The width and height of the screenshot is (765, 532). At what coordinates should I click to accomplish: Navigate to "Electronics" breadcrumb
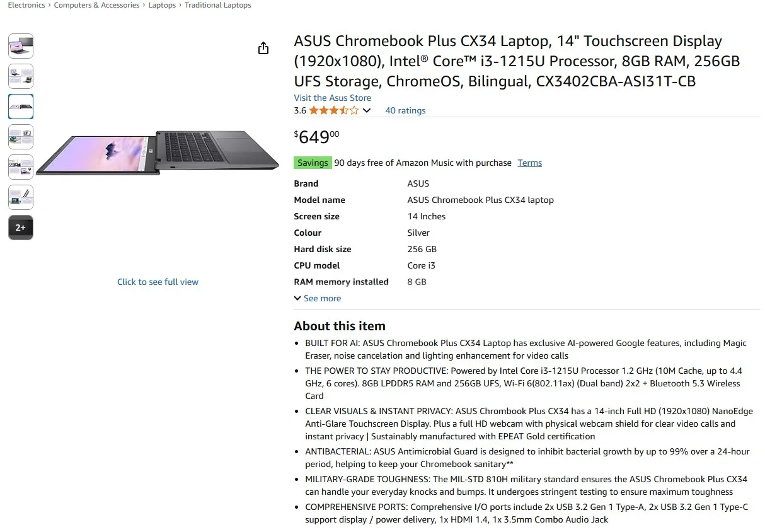point(26,5)
